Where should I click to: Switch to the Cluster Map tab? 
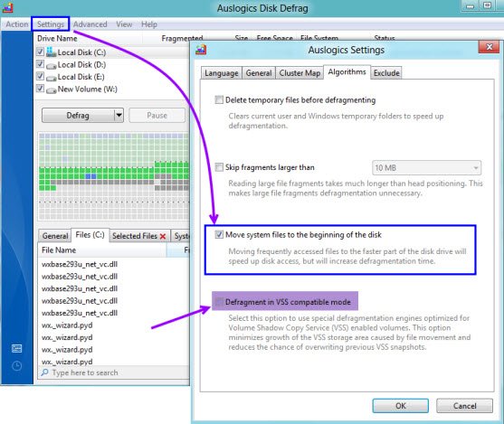[x=300, y=73]
